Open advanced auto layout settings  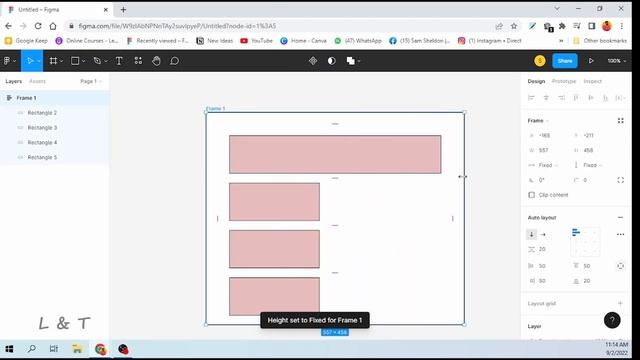click(620, 234)
